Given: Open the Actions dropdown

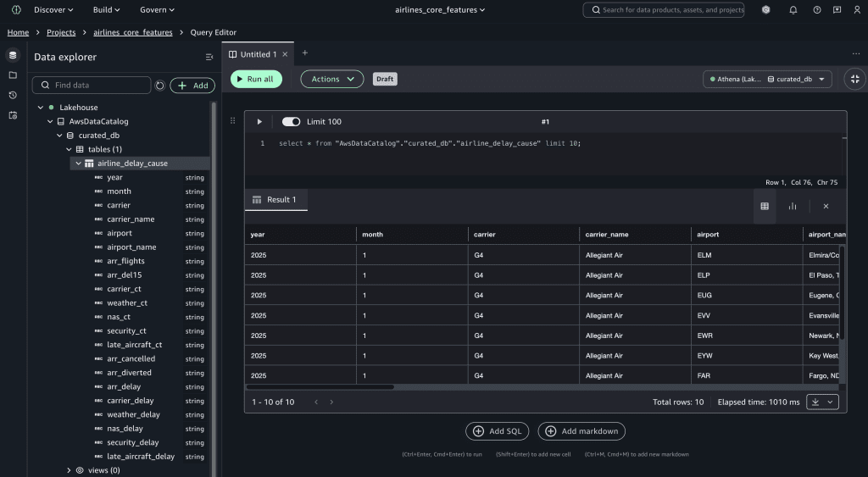Looking at the screenshot, I should pos(331,79).
